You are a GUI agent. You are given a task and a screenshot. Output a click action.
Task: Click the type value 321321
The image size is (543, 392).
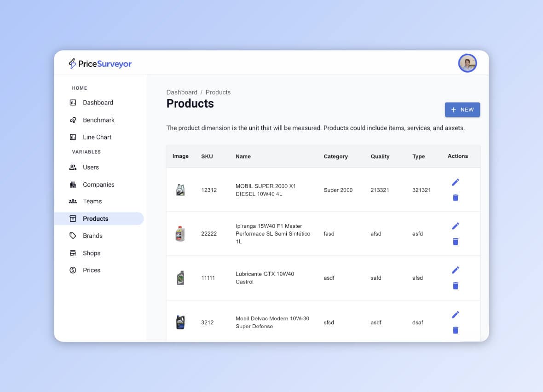(422, 190)
